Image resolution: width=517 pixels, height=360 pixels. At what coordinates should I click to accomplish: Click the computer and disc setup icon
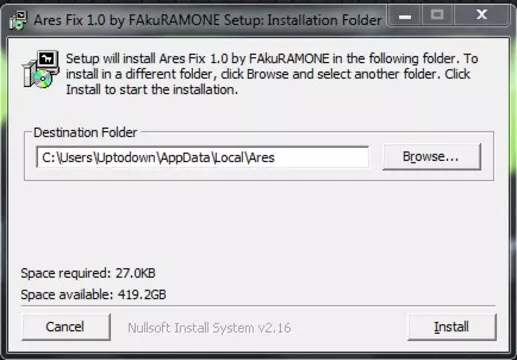(41, 69)
